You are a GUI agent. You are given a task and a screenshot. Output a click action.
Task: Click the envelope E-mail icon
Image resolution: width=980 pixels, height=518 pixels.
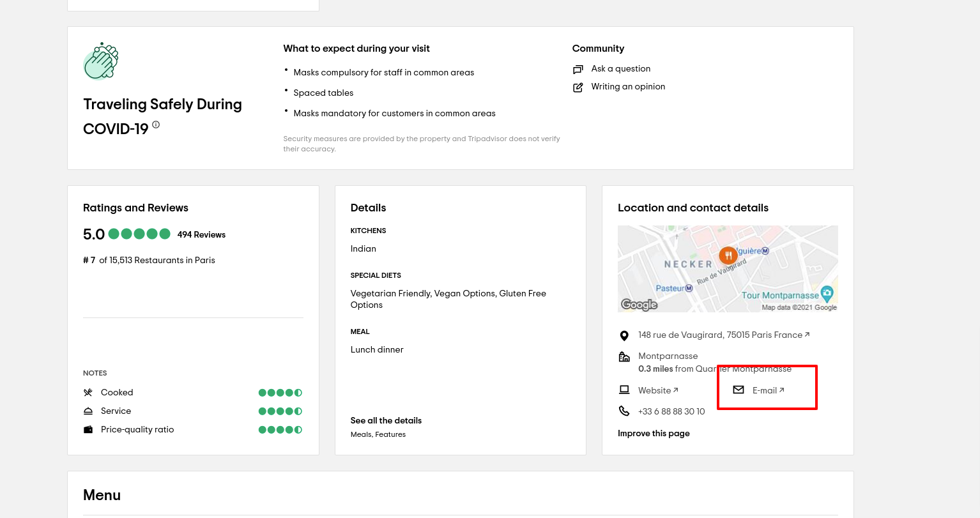tap(739, 390)
